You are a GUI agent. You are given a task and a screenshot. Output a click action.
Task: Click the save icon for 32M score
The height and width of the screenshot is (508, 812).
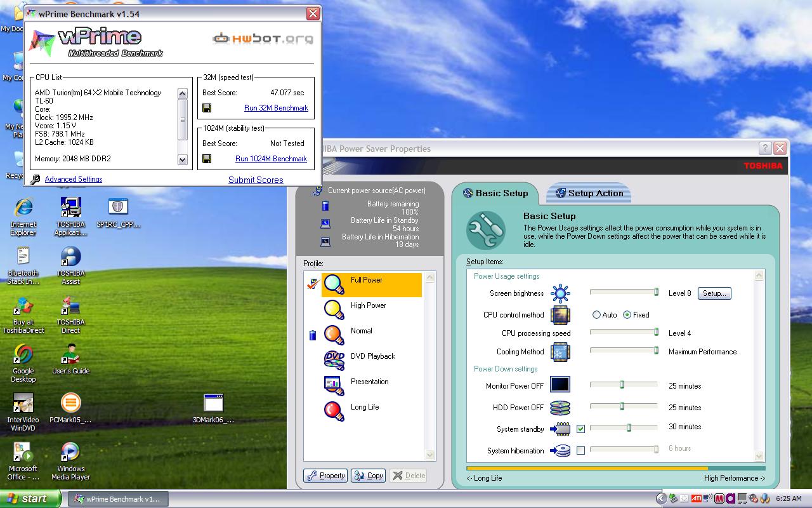[207, 108]
